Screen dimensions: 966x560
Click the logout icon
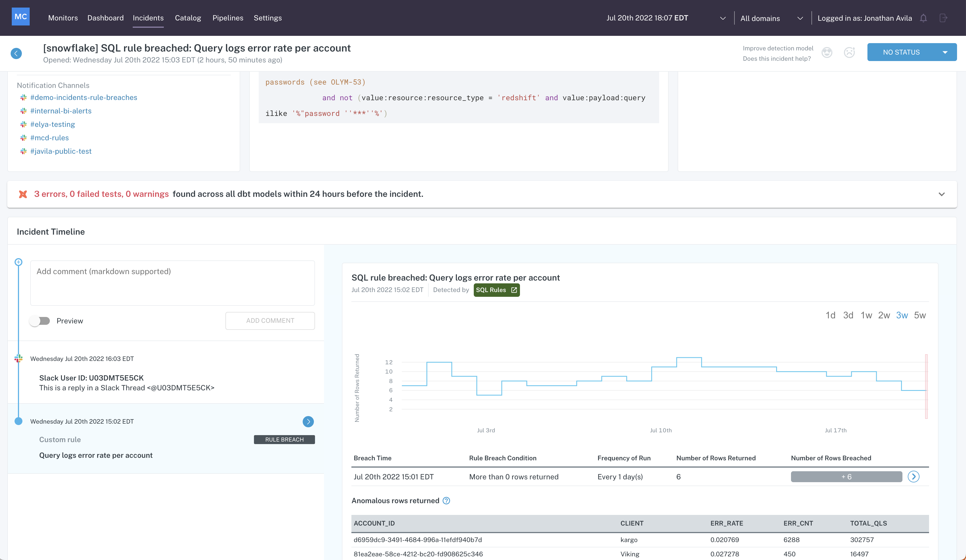tap(943, 18)
